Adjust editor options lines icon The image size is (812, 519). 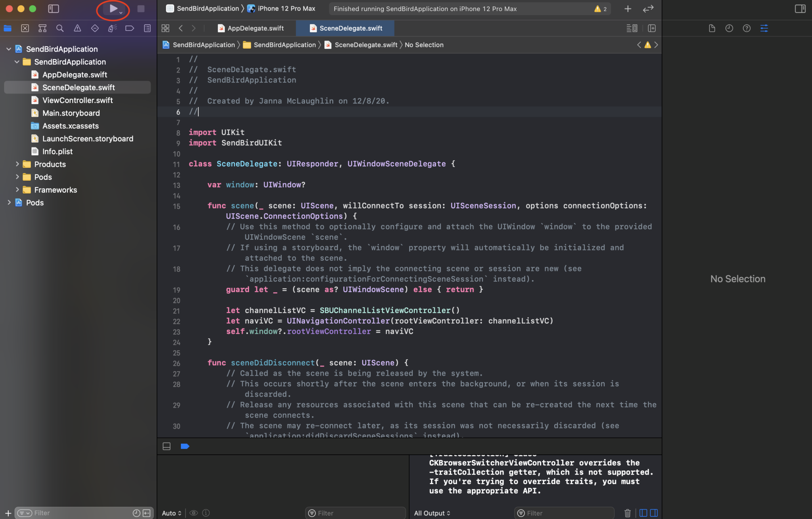click(632, 28)
